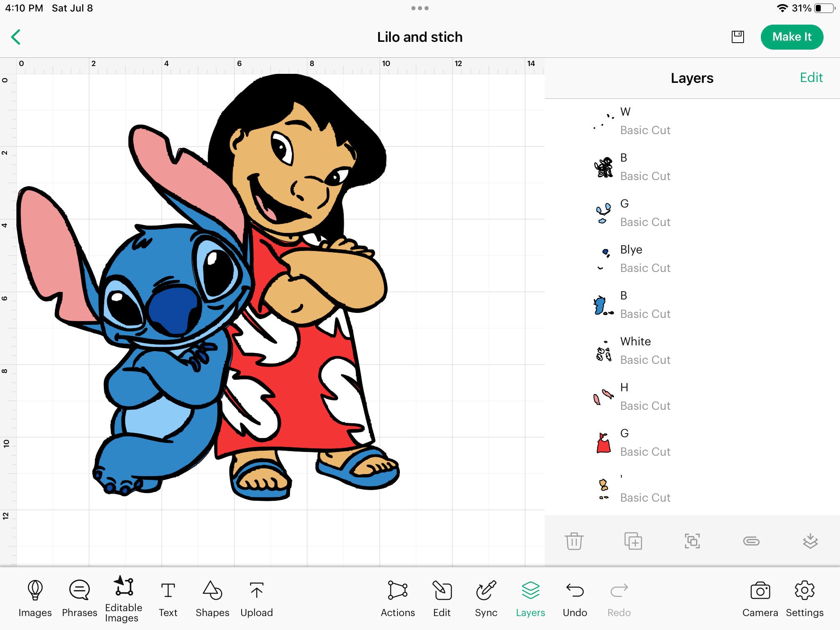Open the Layers panel
840x630 pixels.
point(530,598)
